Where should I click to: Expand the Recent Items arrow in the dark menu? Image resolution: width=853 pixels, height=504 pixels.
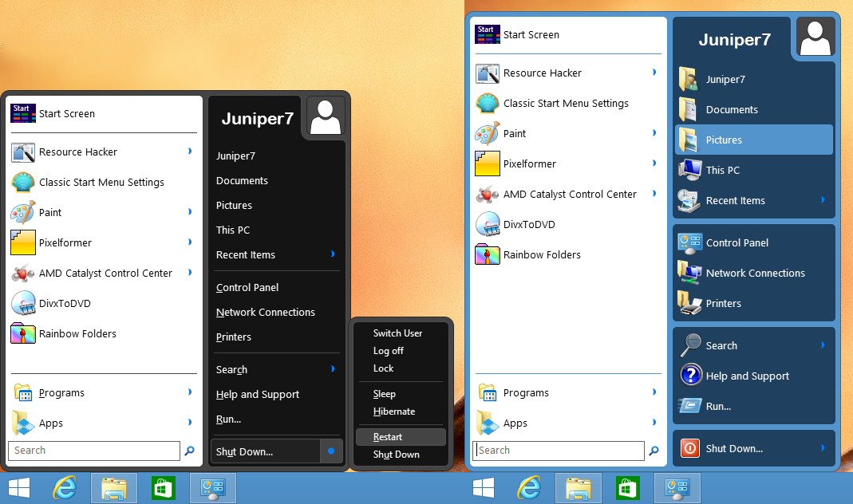[333, 254]
